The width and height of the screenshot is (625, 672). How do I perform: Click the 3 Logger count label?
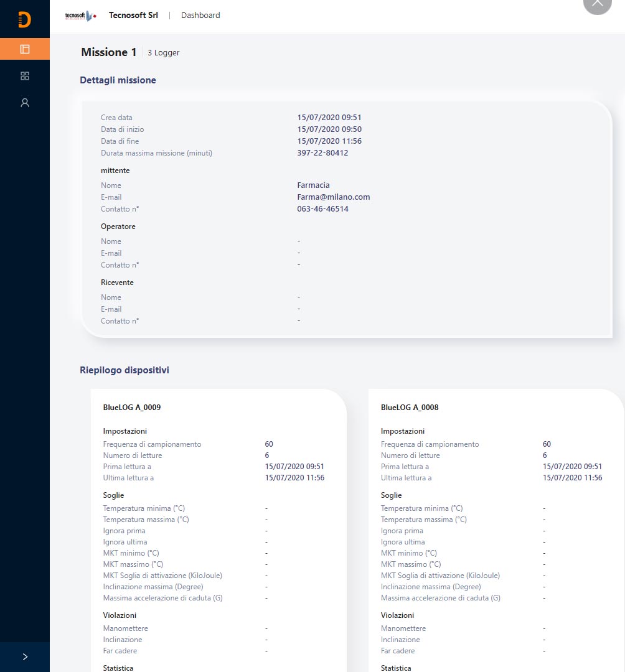click(x=163, y=53)
